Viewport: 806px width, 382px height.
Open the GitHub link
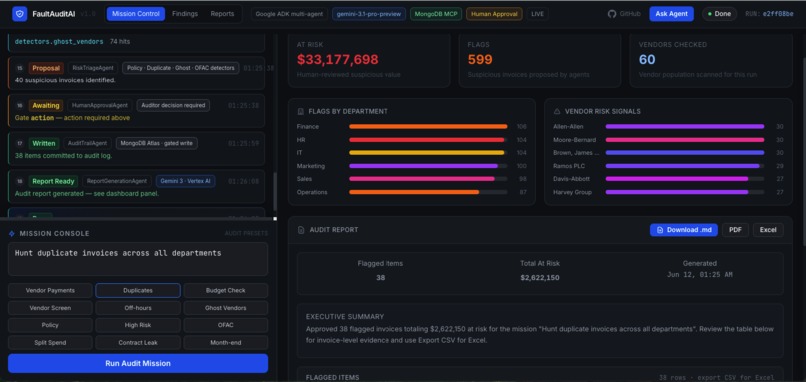(624, 14)
